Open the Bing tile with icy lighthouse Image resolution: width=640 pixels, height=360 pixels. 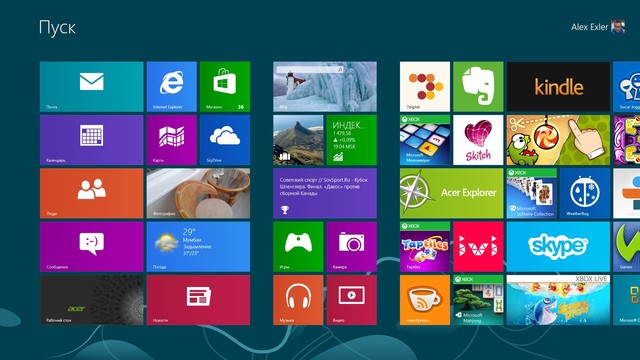tap(325, 87)
